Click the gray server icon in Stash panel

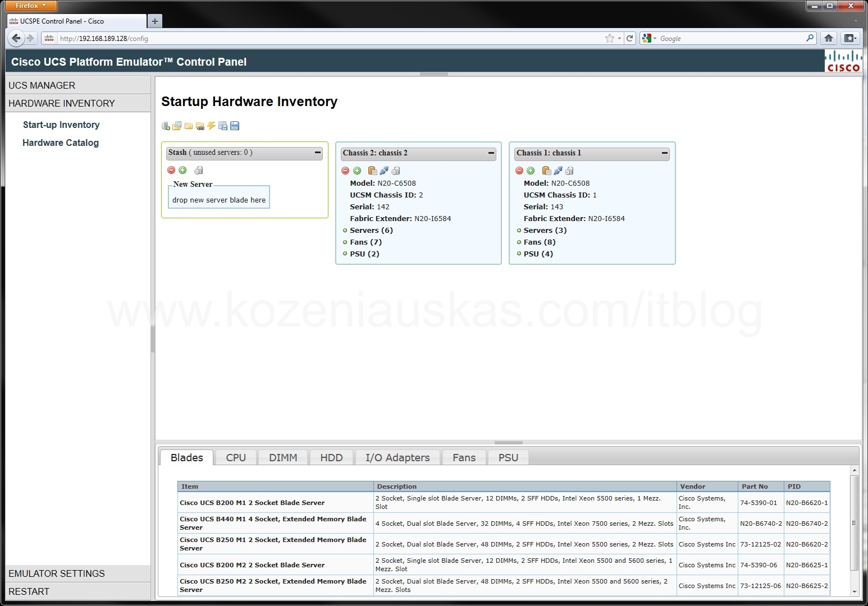pos(199,170)
